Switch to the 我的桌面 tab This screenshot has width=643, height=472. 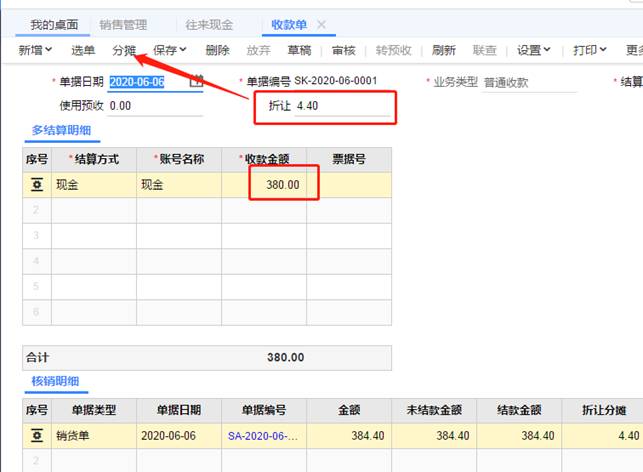coord(51,24)
